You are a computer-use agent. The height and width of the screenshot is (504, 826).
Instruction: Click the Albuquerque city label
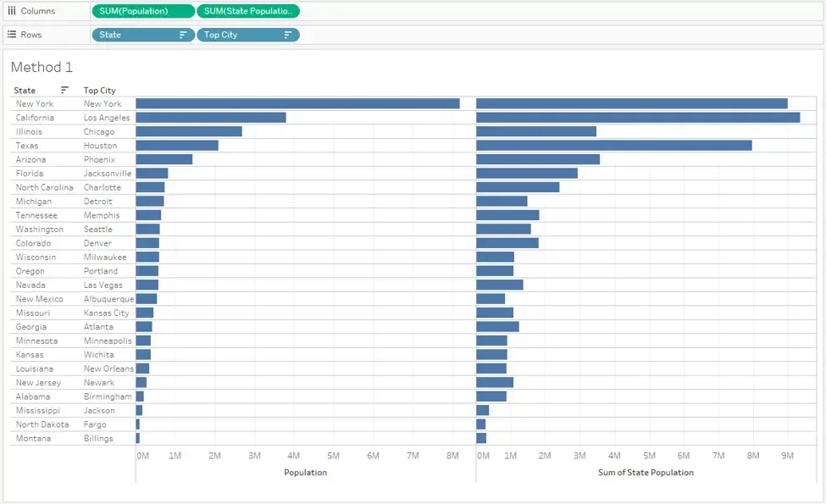point(109,299)
